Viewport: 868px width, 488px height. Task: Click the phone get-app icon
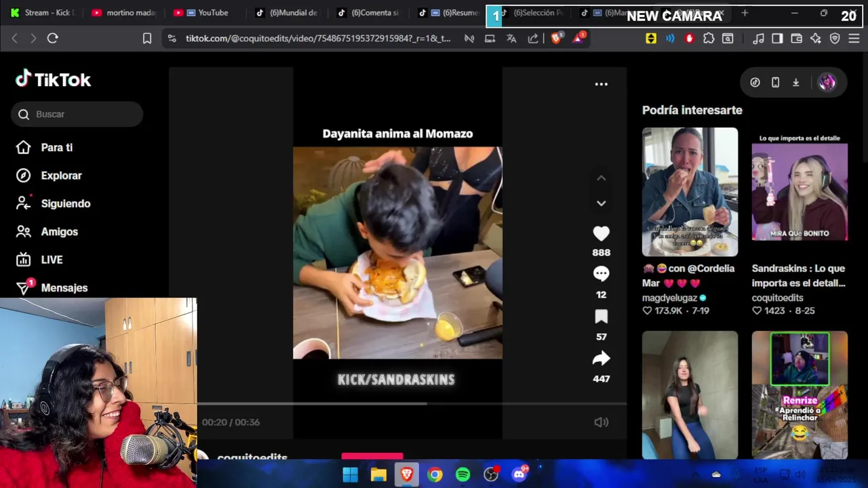tap(775, 82)
